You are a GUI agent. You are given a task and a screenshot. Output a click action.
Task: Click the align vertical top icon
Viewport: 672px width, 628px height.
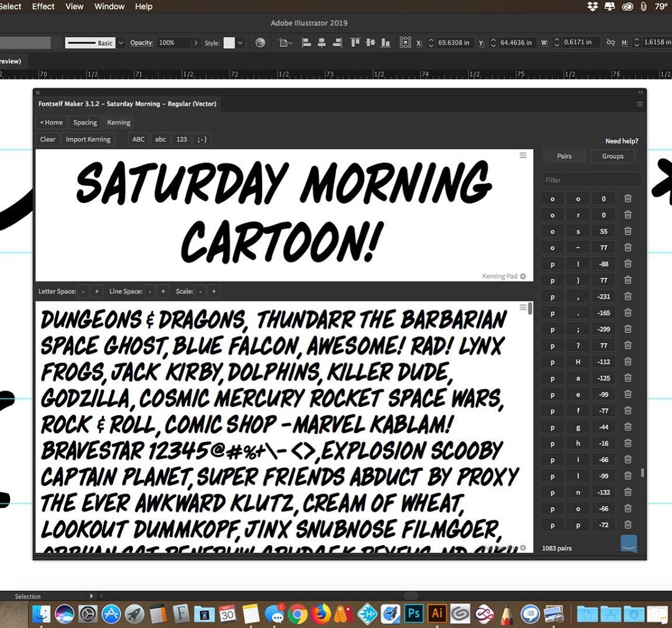(x=355, y=42)
